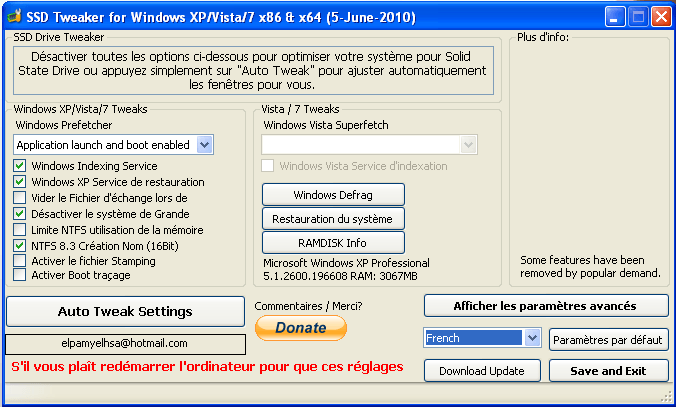The image size is (676, 407).
Task: Toggle Désactiver le système de Grande checkbox
Action: [x=19, y=213]
